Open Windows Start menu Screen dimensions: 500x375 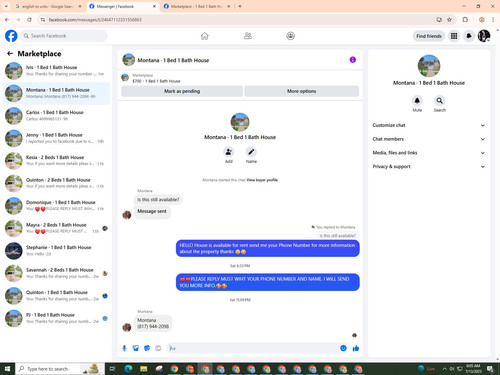click(x=7, y=369)
